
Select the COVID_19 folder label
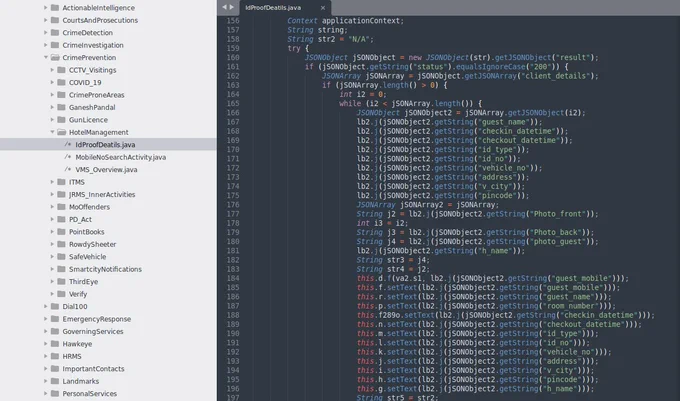(x=85, y=82)
